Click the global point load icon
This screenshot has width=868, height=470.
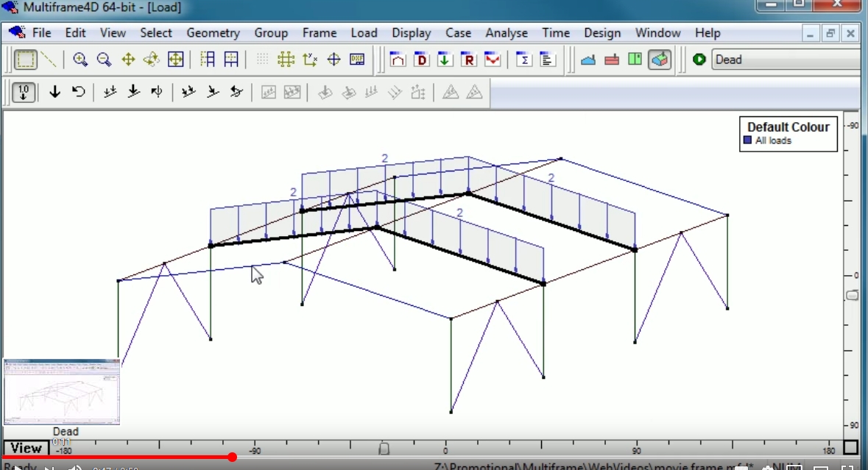(133, 92)
